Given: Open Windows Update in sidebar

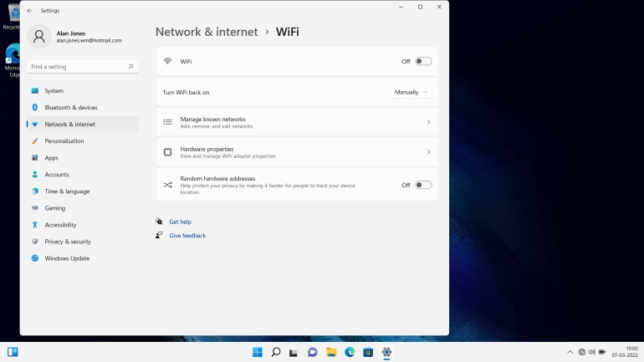Looking at the screenshot, I should click(67, 258).
